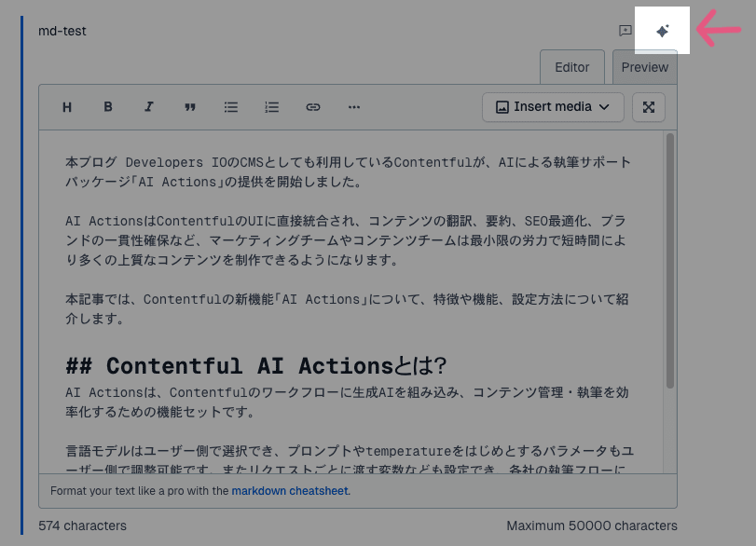Viewport: 756px width, 546px height.
Task: Click the md-test field label
Action: (62, 31)
